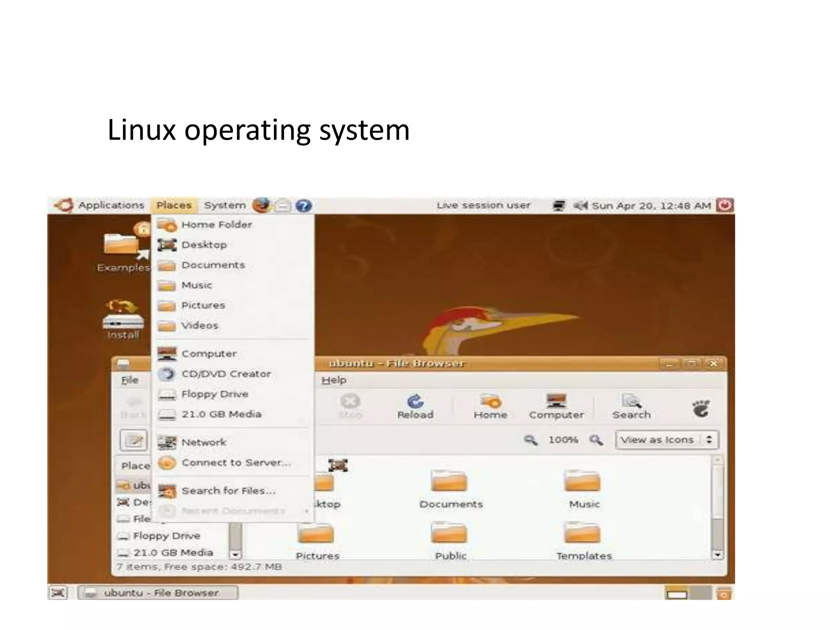Zoom in with right magnifier icon
840x630 pixels.
click(596, 440)
